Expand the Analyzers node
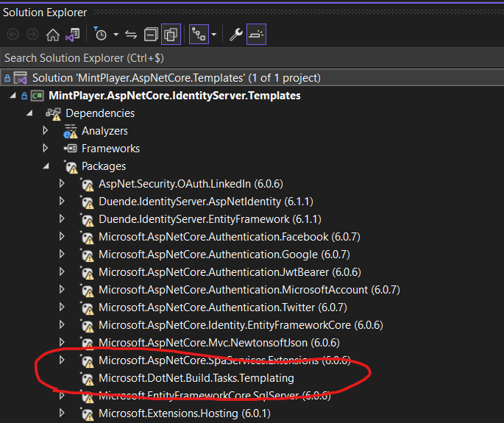The width and height of the screenshot is (504, 423). [x=46, y=130]
